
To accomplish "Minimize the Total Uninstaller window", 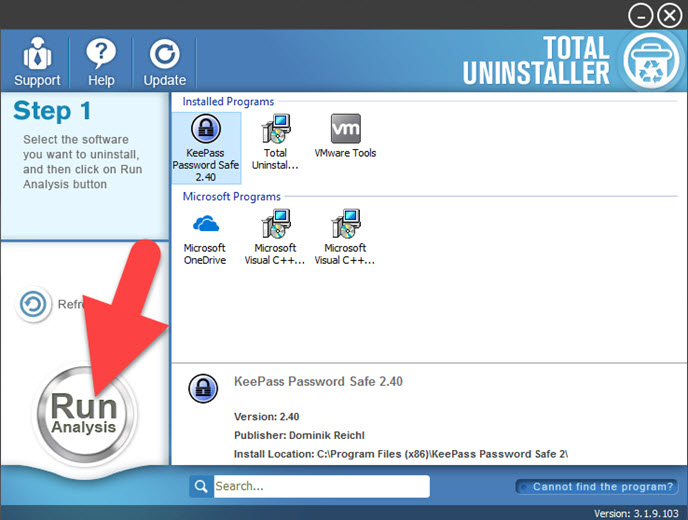I will coord(641,16).
